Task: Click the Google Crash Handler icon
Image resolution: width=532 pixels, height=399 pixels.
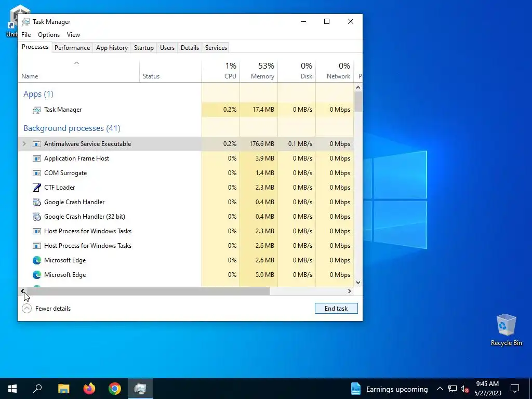Action: tap(37, 202)
